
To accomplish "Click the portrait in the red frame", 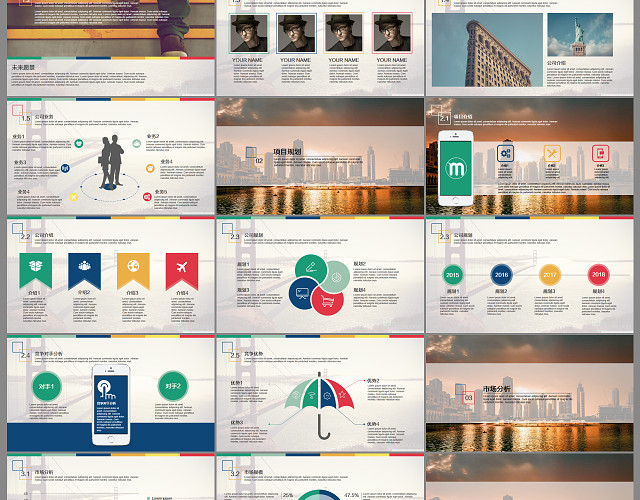I will click(392, 33).
